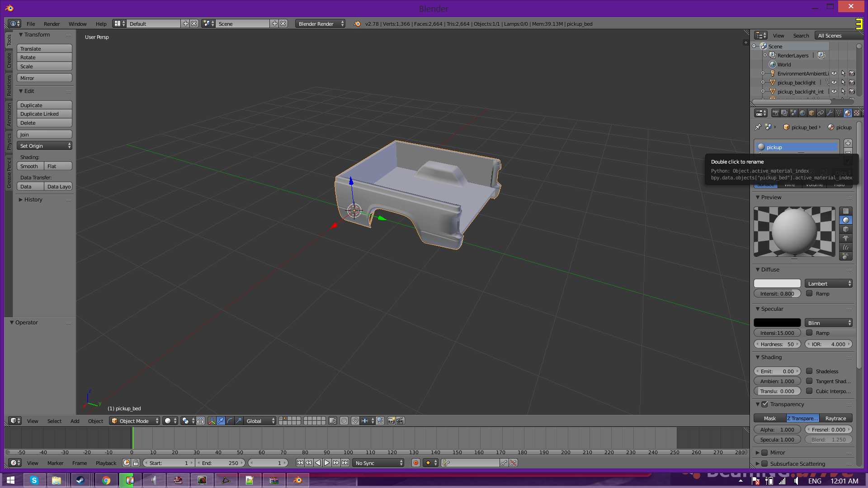Enable the Mirror panel checkbox
This screenshot has width=868, height=488.
[x=765, y=453]
